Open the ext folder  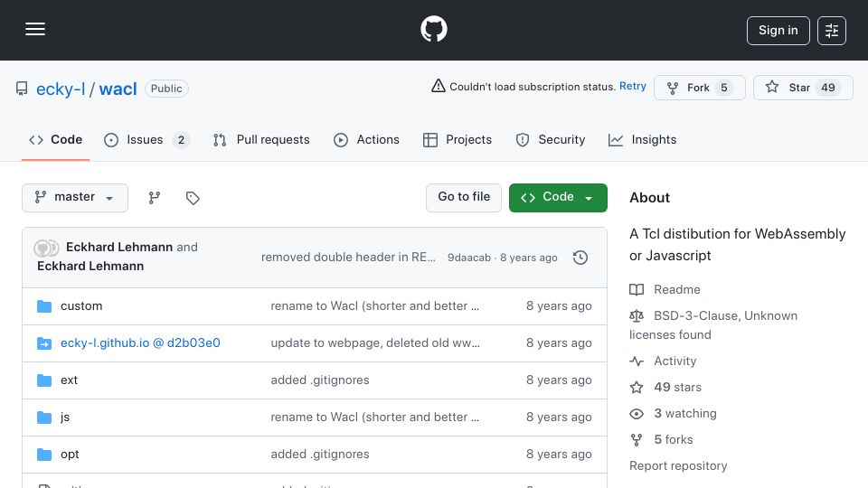[x=70, y=380]
